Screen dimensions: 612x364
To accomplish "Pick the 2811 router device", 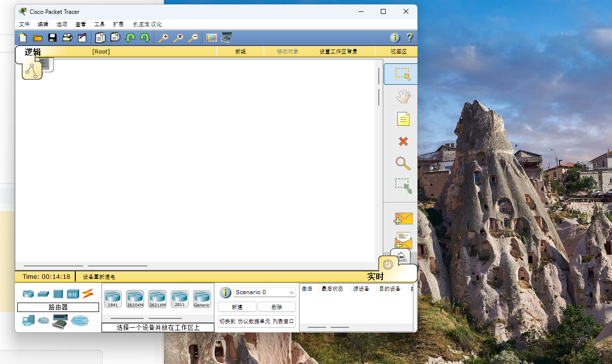I will [180, 299].
